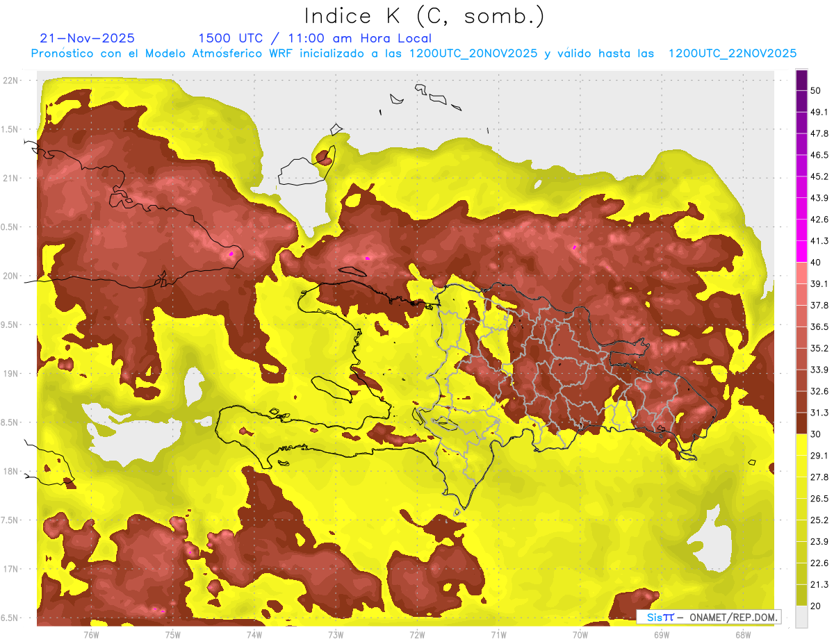
Task: Click the "33.9" color bar value
Action: 819,370
